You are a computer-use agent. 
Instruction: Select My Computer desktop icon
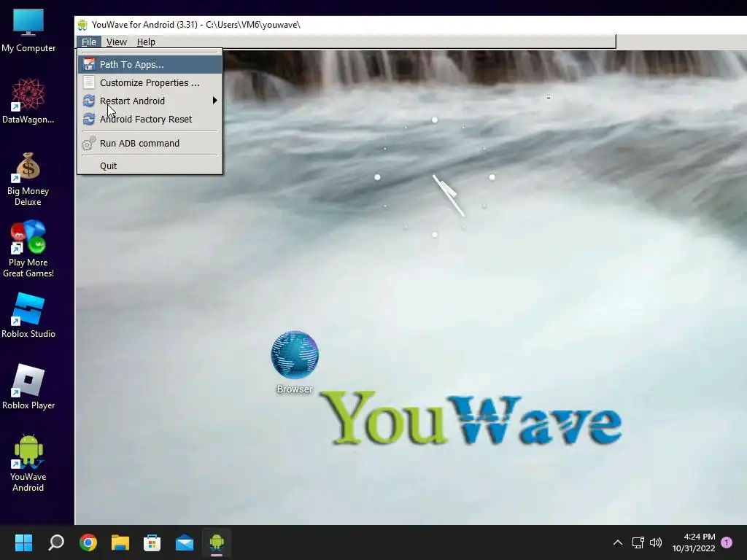point(28,31)
